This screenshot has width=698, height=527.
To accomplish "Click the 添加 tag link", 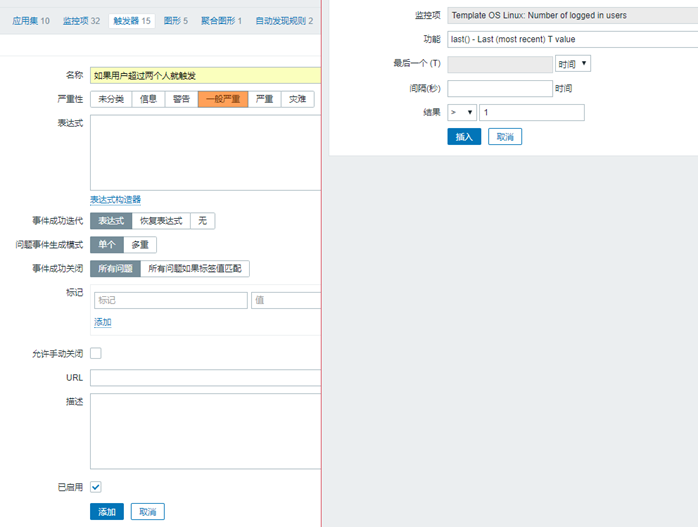I will coord(103,322).
